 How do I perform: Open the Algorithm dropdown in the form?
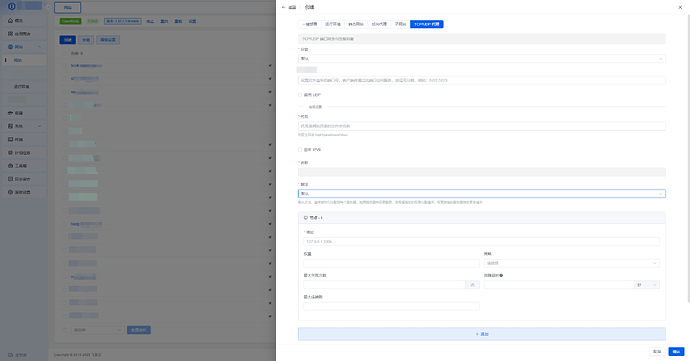(x=481, y=194)
